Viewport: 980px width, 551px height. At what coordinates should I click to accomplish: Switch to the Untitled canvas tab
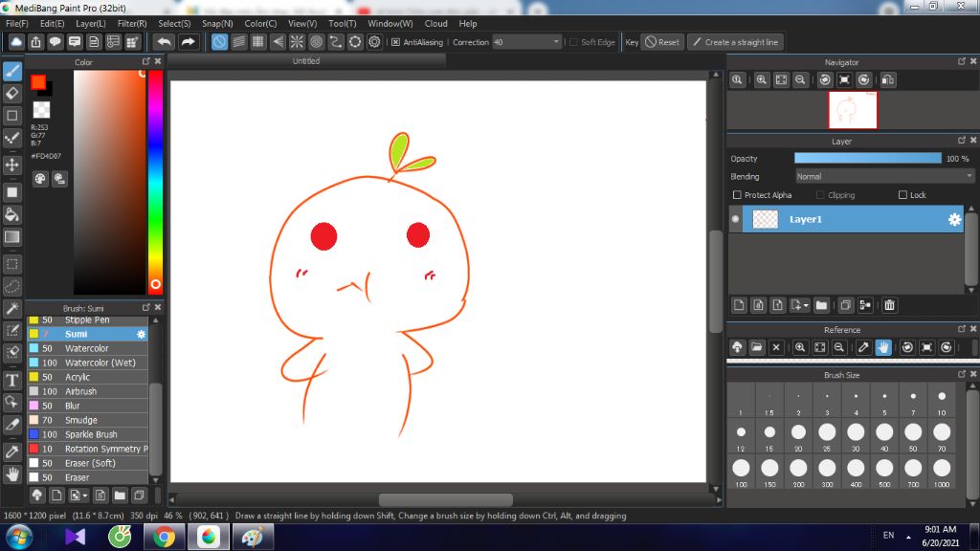[306, 60]
